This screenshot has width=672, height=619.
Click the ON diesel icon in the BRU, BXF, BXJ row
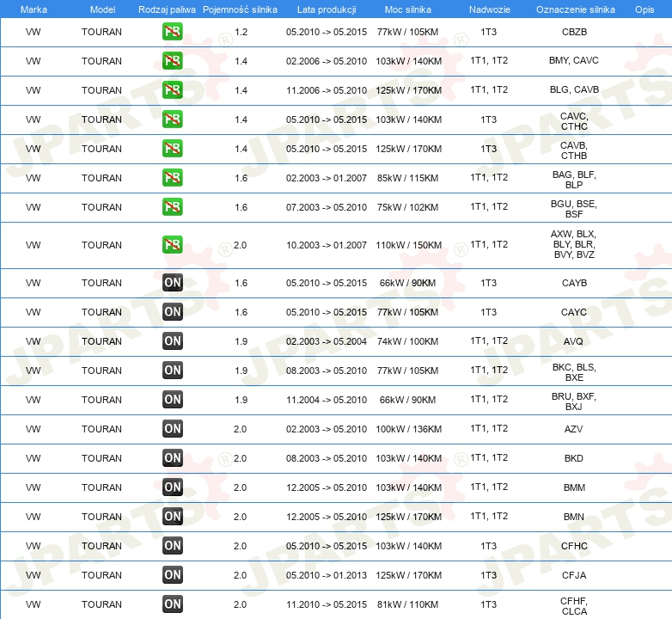(172, 400)
